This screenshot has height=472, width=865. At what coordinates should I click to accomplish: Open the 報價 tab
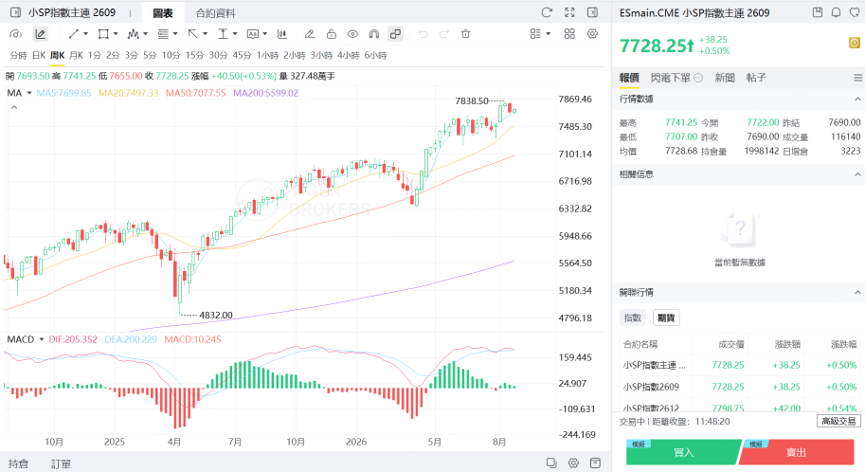click(629, 78)
